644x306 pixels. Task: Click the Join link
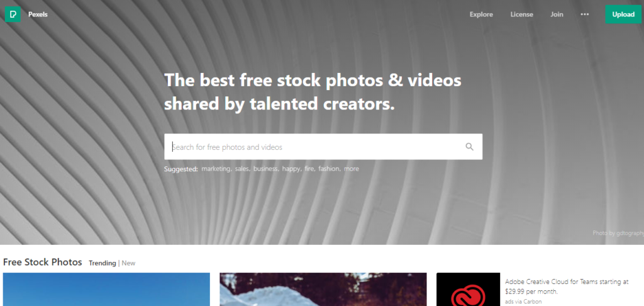pos(557,14)
